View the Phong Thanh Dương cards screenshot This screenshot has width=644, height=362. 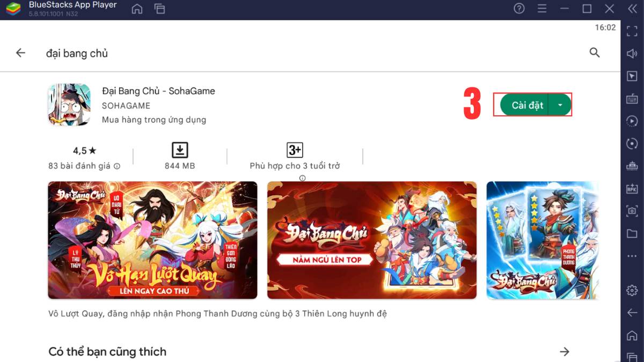[x=543, y=240]
